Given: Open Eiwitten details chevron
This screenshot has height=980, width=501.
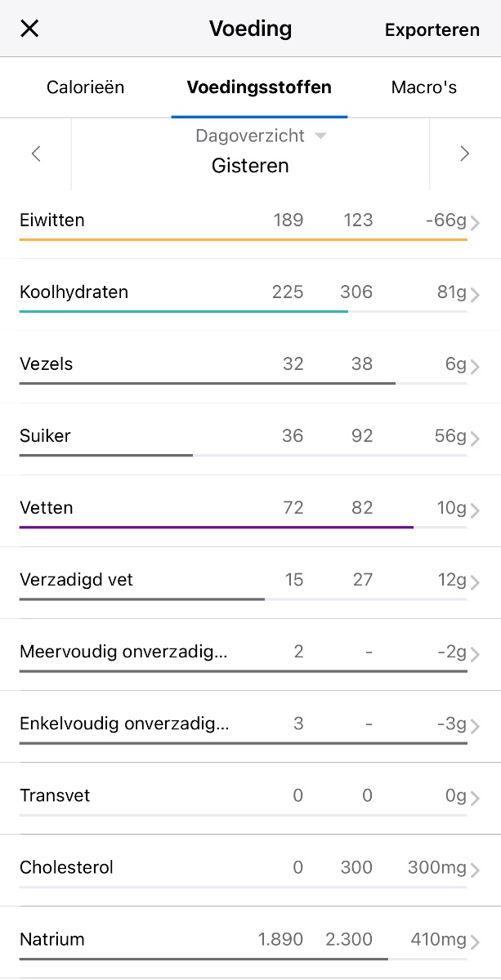Looking at the screenshot, I should [475, 222].
